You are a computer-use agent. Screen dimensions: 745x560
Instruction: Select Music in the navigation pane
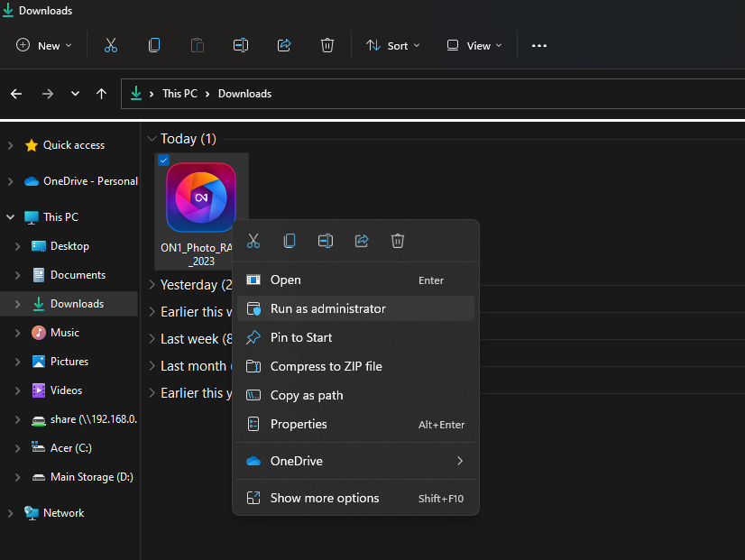tap(65, 333)
